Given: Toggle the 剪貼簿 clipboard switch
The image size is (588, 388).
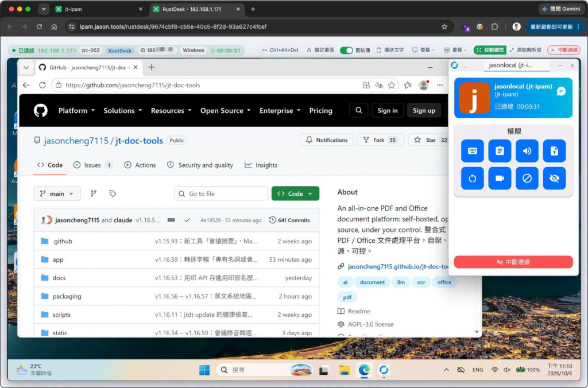Looking at the screenshot, I should tap(346, 51).
